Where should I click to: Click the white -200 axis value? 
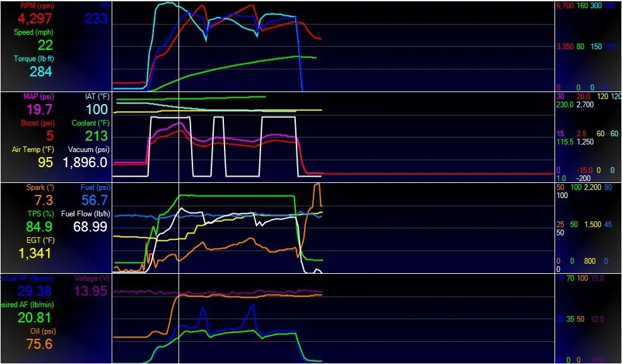pyautogui.click(x=584, y=179)
